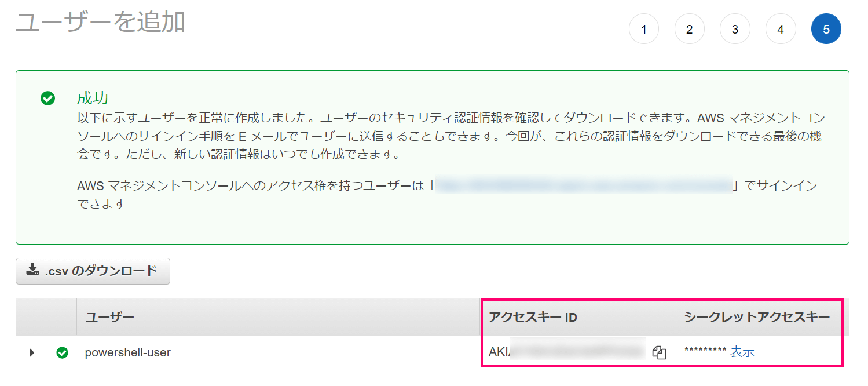The image size is (868, 386).
Task: Click the download arrow icon in the .csv button
Action: (33, 270)
